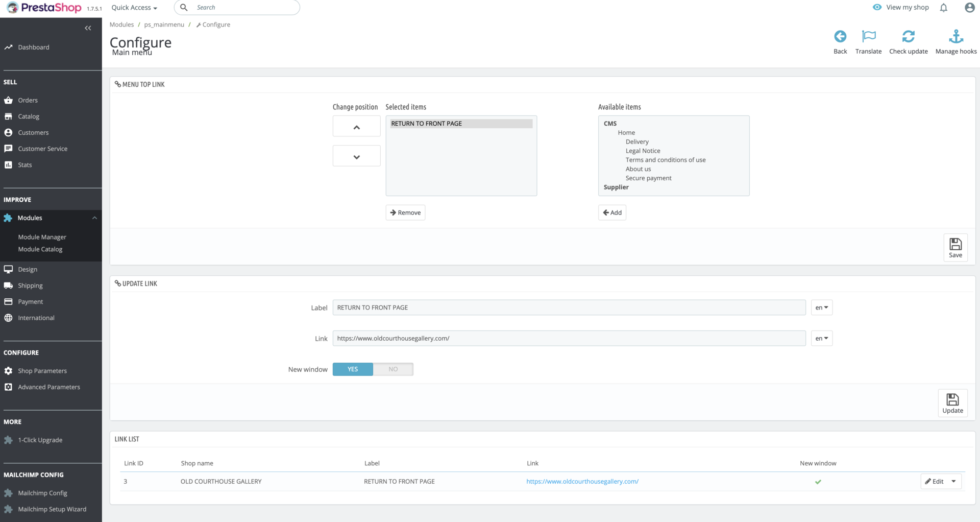Image resolution: width=980 pixels, height=522 pixels.
Task: Click the Mailchimp Setup Wizard puzzle icon
Action: 8,509
